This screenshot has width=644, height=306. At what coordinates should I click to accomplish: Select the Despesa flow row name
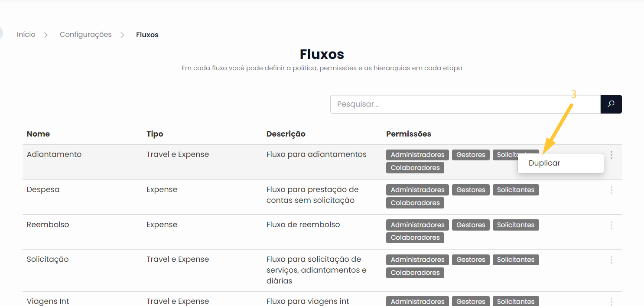(43, 189)
